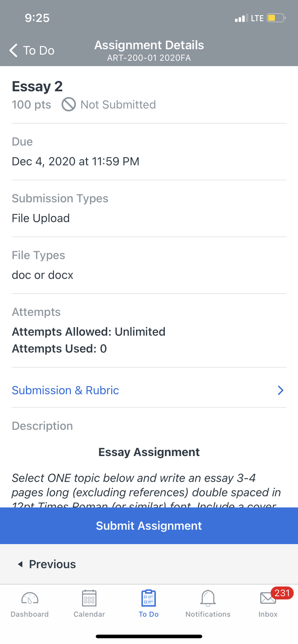
Task: Open the Dashboard gauge icon
Action: [30, 598]
